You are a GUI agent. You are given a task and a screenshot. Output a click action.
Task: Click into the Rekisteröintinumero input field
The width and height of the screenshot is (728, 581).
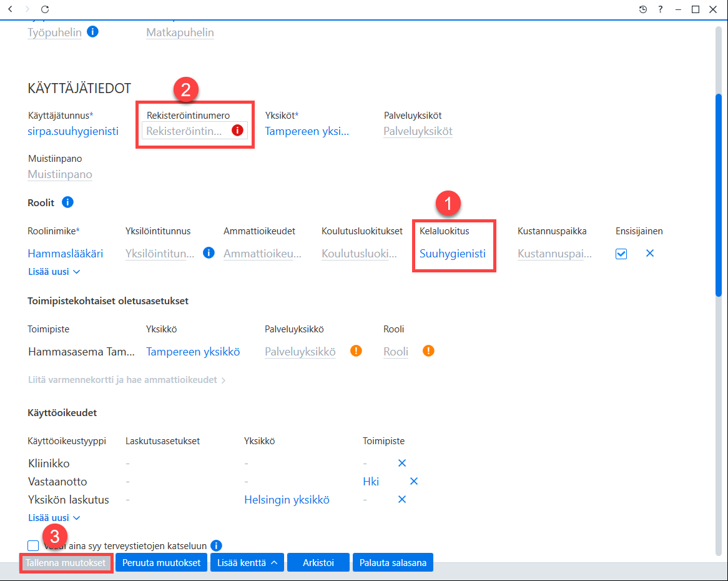[x=185, y=131]
